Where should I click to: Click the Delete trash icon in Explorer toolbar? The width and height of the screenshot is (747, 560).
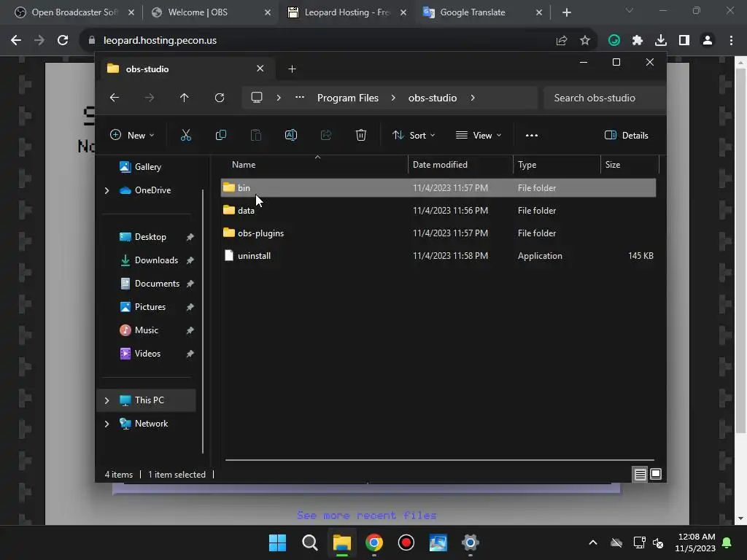pyautogui.click(x=361, y=135)
